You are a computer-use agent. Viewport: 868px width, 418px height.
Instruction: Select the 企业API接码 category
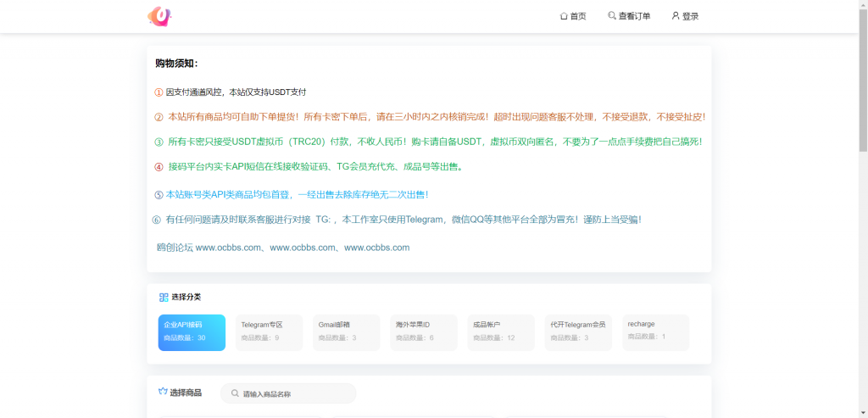(x=192, y=332)
